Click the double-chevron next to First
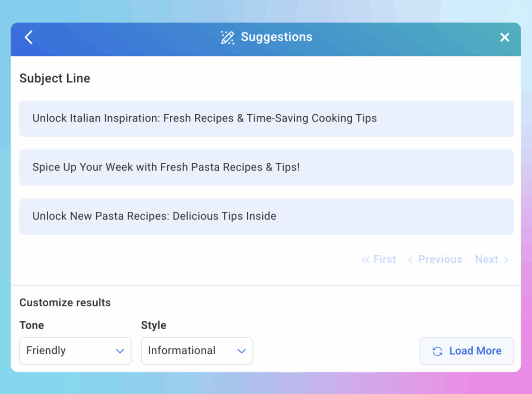The width and height of the screenshot is (532, 394). [x=365, y=260]
